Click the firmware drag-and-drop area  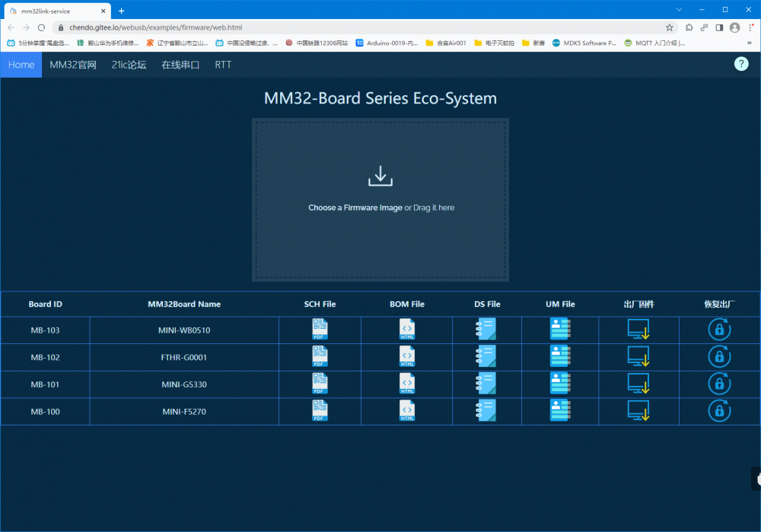380,200
